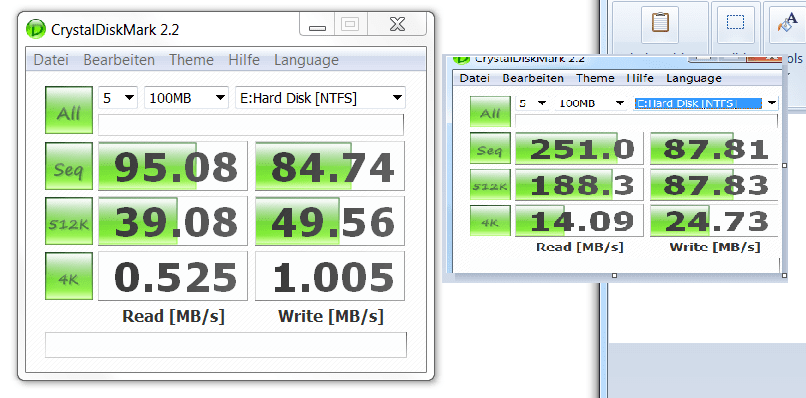Close the large CrystalDiskMark window

pyautogui.click(x=397, y=24)
